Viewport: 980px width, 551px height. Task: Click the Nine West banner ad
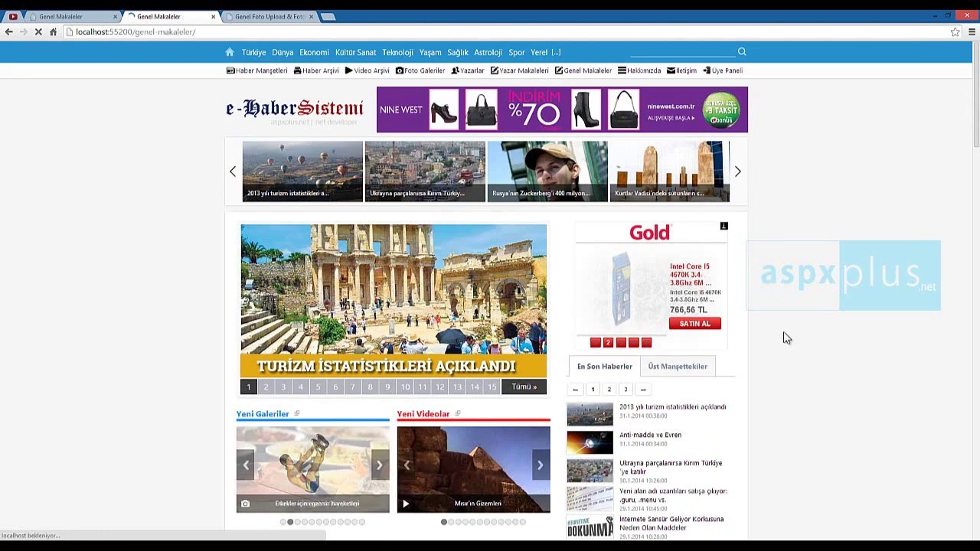(x=562, y=109)
